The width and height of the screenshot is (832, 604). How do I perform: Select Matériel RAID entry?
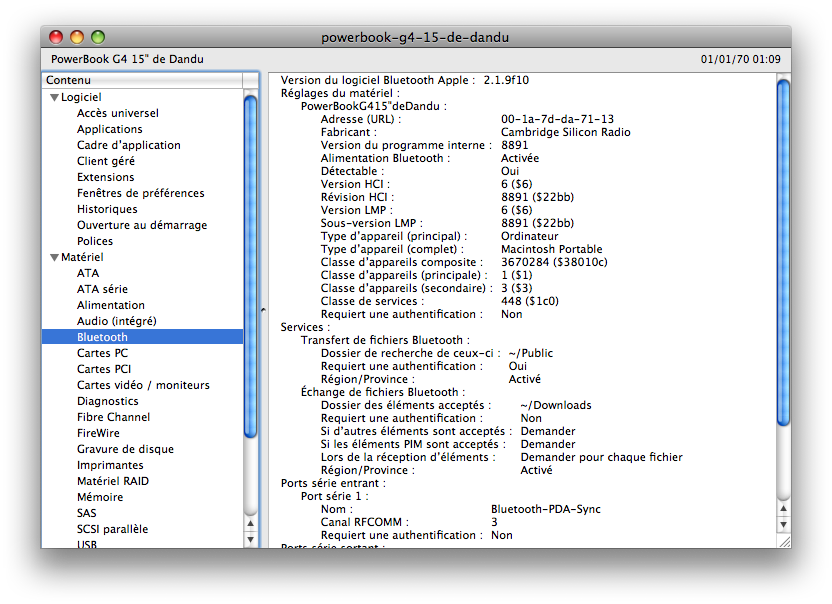tap(112, 481)
